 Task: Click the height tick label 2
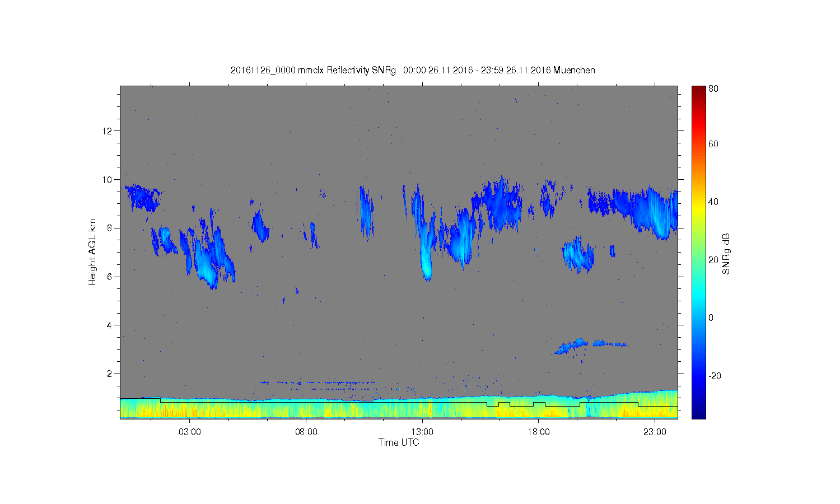tap(110, 374)
